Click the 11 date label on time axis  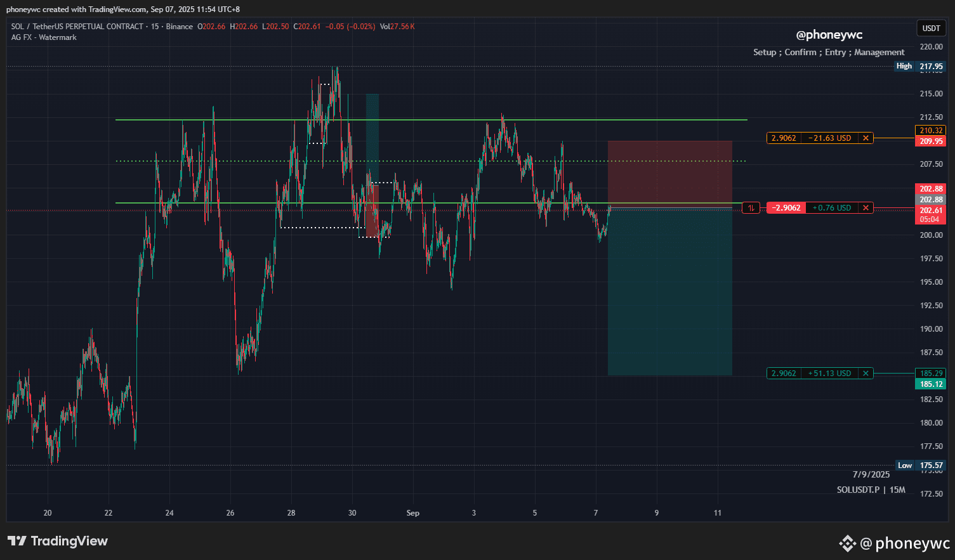pyautogui.click(x=718, y=513)
